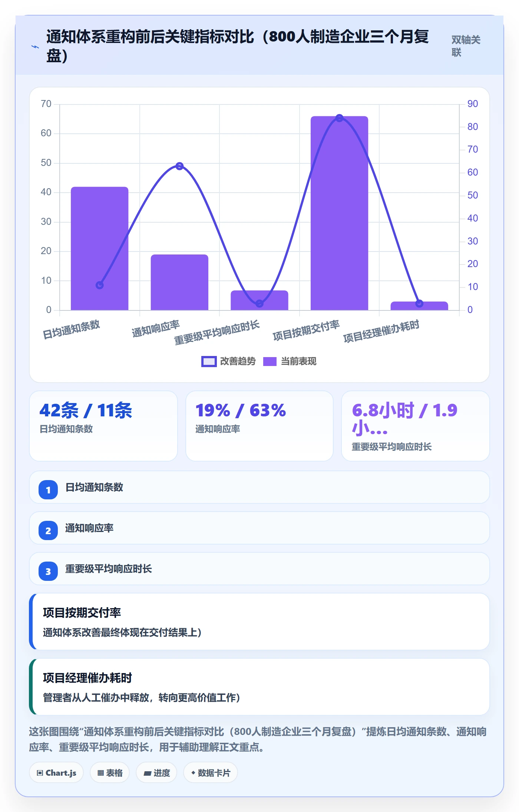
Task: Select the 进度 tag chip
Action: pyautogui.click(x=156, y=773)
